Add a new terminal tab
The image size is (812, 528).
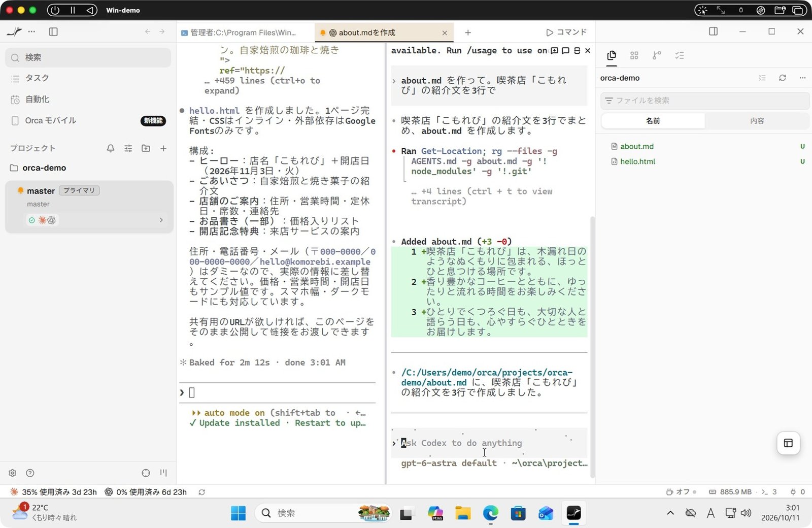468,32
